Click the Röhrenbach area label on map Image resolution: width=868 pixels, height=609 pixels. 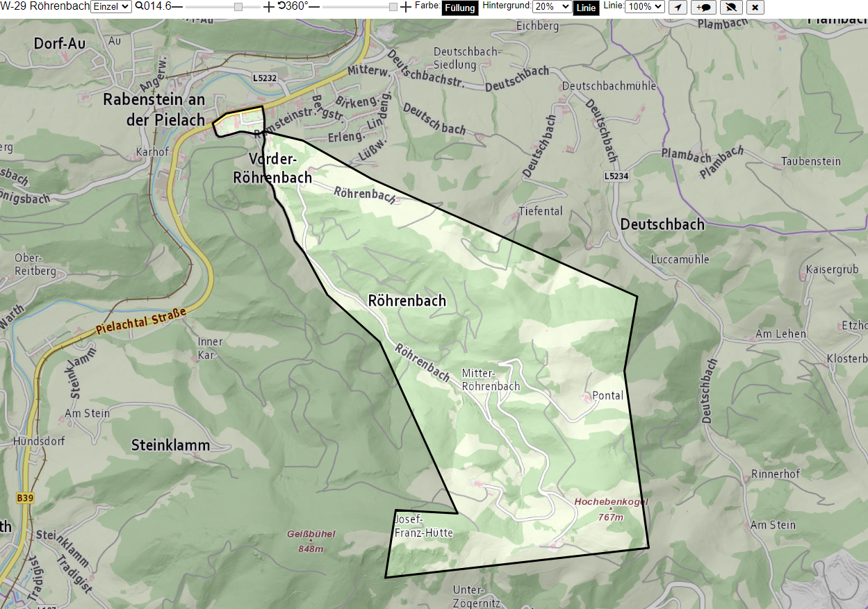pyautogui.click(x=407, y=301)
